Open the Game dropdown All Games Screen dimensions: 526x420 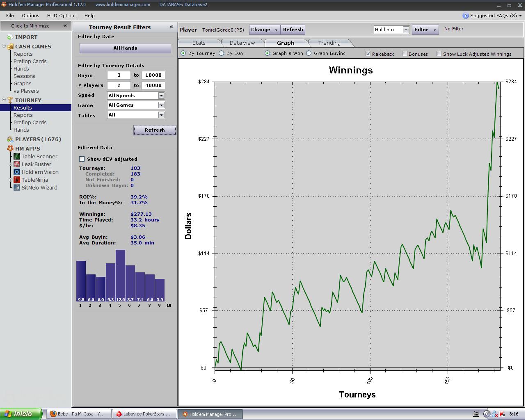(161, 105)
